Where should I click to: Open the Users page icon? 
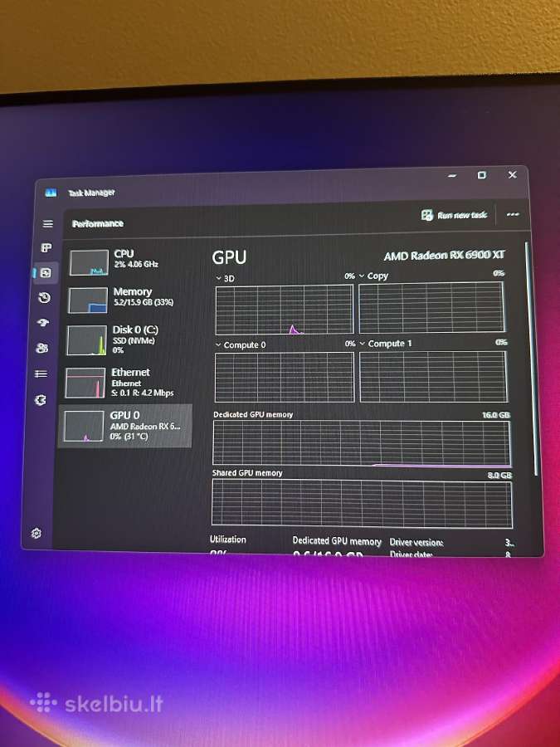coord(42,349)
